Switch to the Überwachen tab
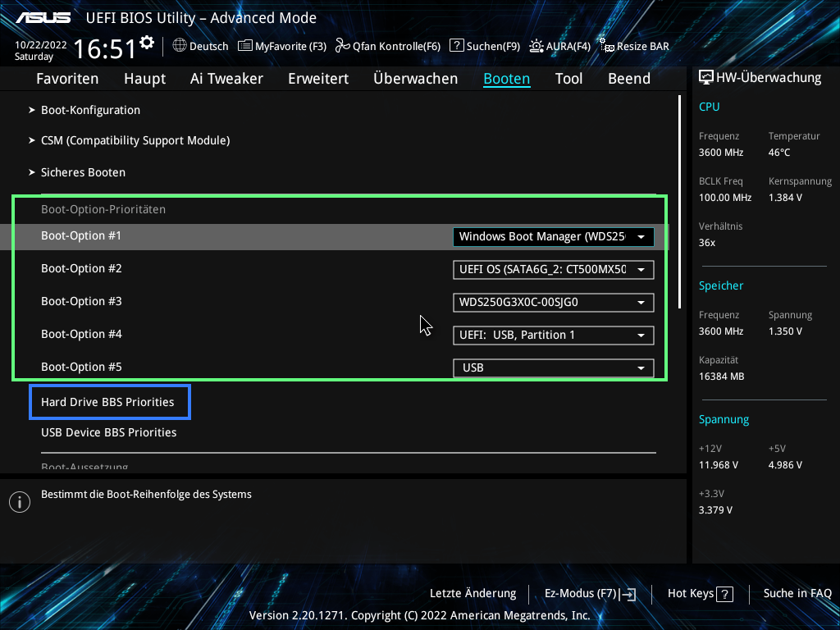 [415, 79]
